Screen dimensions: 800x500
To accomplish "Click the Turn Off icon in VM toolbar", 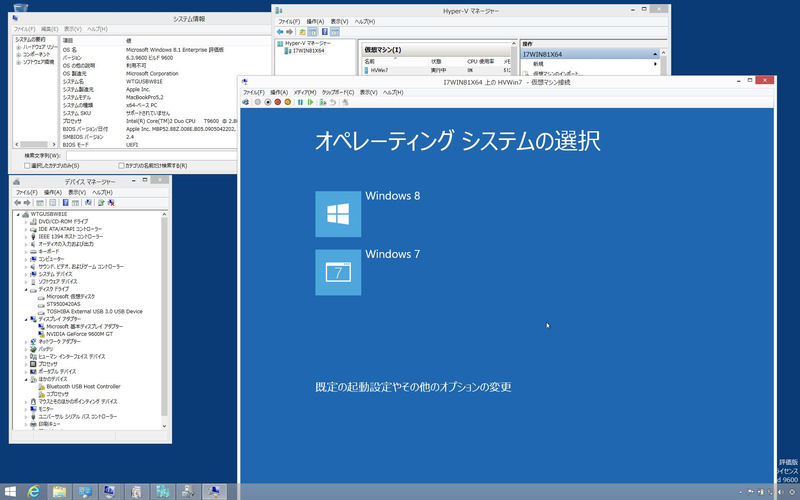I will click(267, 102).
